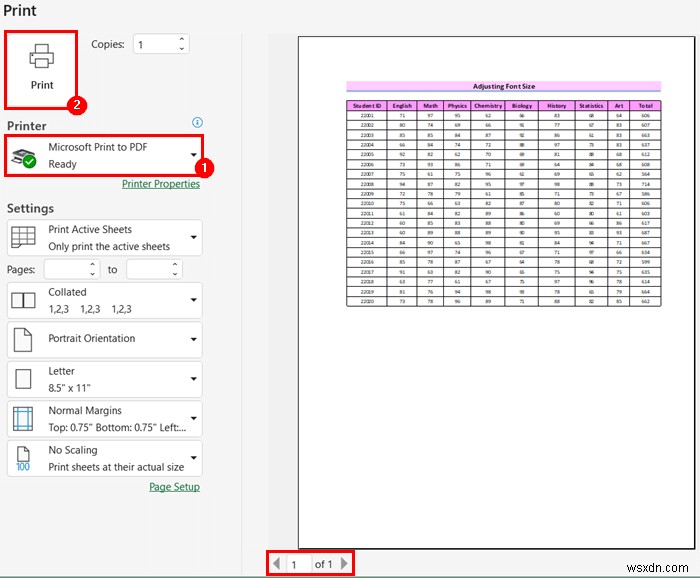Open the Microsoft Print to PDF printer dropdown
700x578 pixels.
point(104,155)
